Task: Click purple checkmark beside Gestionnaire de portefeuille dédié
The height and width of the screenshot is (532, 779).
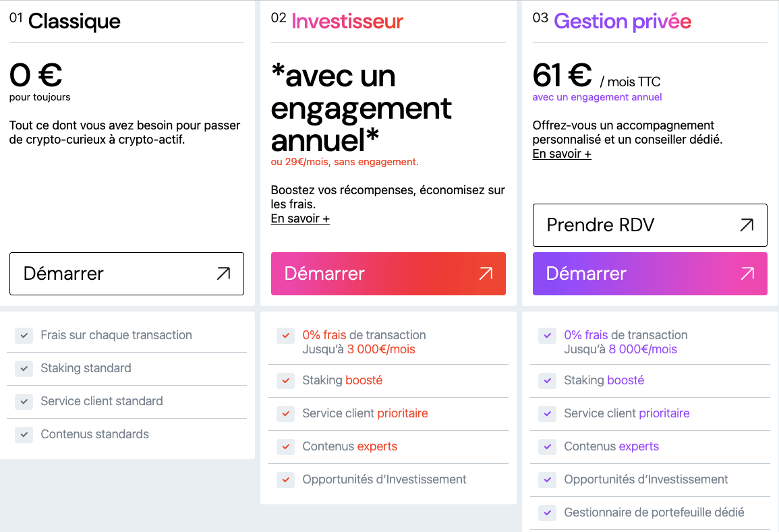Action: click(548, 513)
